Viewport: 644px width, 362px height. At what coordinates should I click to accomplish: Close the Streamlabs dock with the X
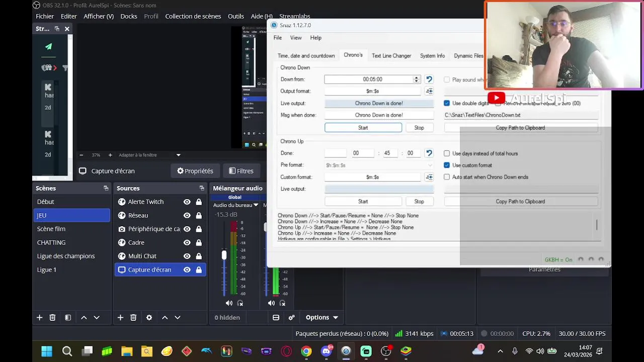67,29
